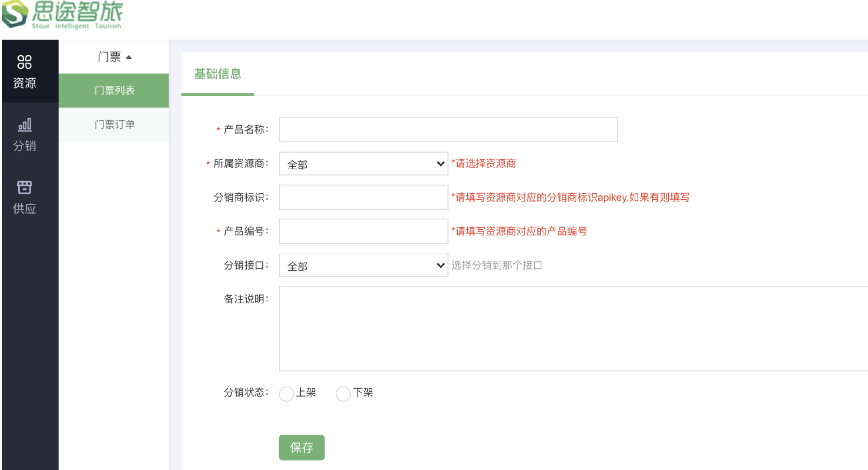Click the 产品名称 input field
Screen dimensions: 868x470
pos(448,130)
